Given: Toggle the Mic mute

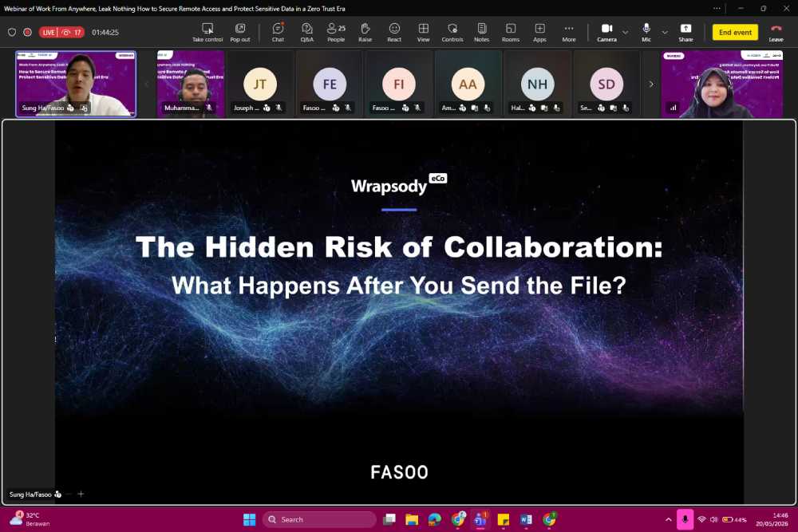Looking at the screenshot, I should point(646,33).
